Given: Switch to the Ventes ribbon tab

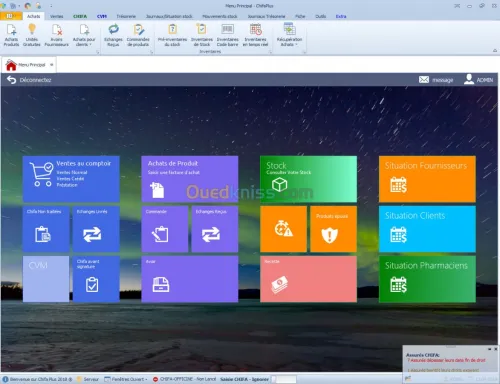Looking at the screenshot, I should click(56, 16).
